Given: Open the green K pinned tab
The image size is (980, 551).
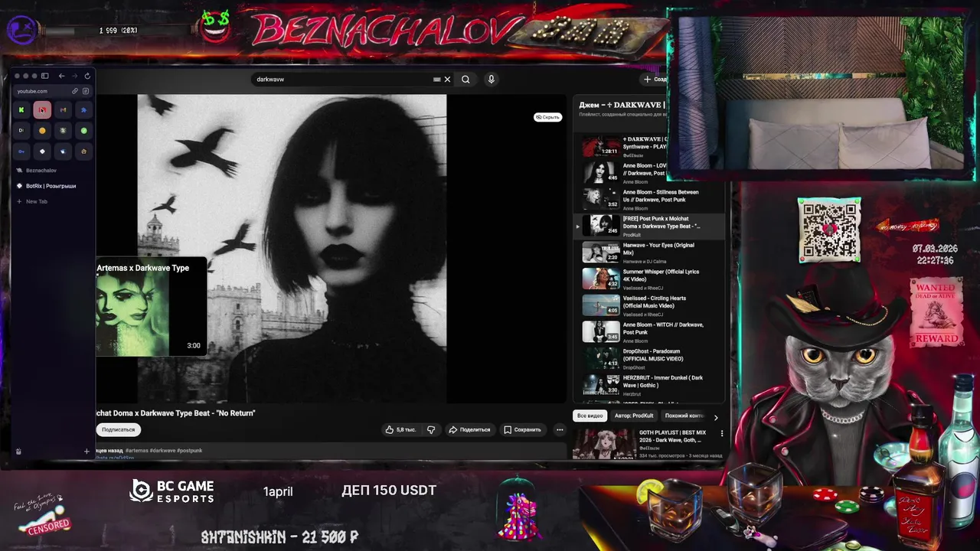Looking at the screenshot, I should pos(21,110).
